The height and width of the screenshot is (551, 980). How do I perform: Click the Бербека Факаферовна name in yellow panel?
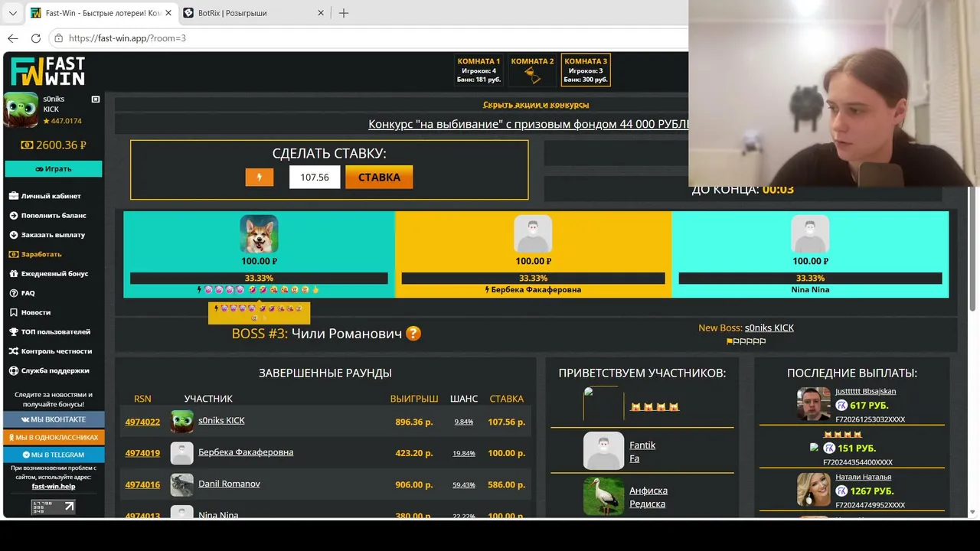pos(536,290)
